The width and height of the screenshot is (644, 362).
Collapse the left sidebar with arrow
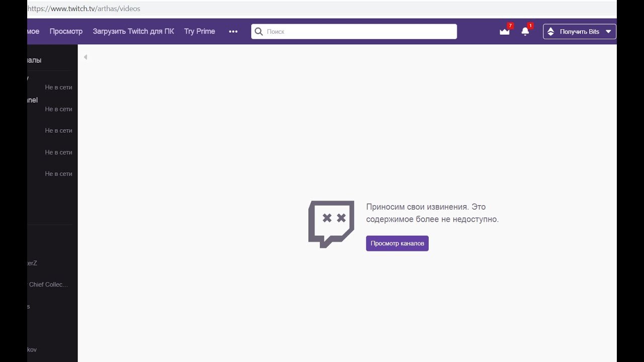click(86, 57)
